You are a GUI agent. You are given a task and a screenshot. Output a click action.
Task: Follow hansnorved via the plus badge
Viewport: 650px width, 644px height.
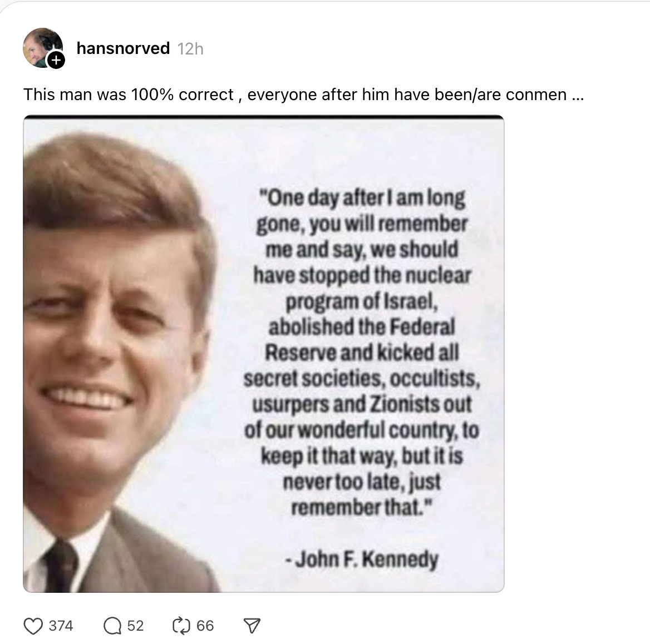(56, 61)
